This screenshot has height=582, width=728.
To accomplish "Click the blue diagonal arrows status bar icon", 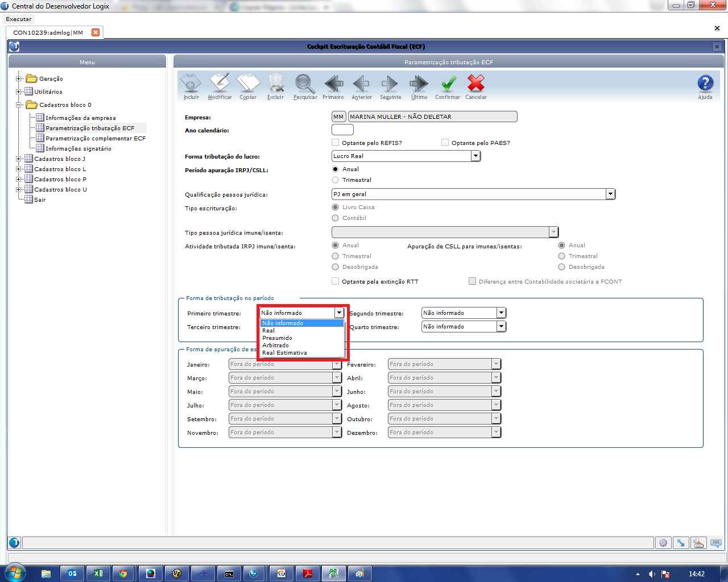I will click(681, 543).
